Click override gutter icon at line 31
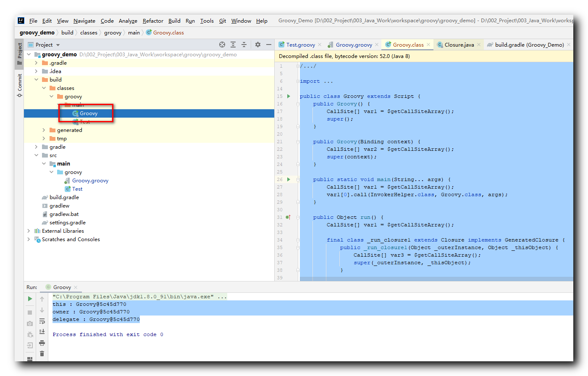Image resolution: width=588 pixels, height=376 pixels. [x=288, y=217]
